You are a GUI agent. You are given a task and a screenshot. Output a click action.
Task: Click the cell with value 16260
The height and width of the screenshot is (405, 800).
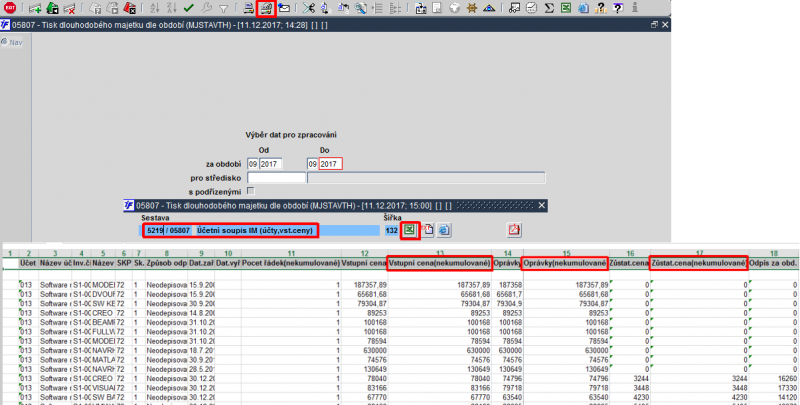(x=773, y=378)
